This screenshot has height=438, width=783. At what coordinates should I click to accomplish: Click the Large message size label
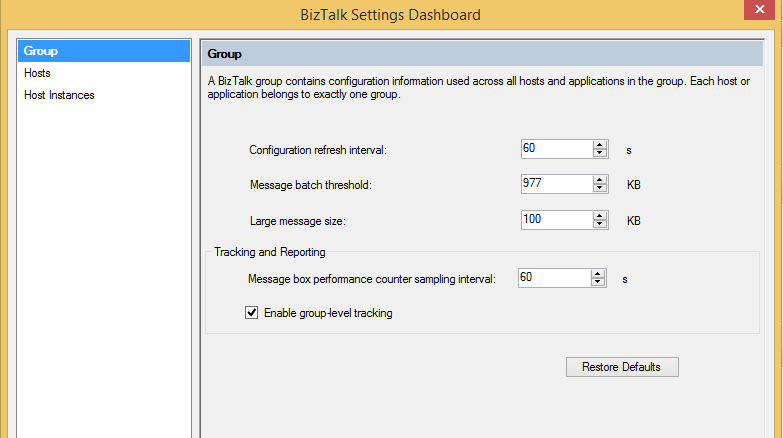[298, 221]
